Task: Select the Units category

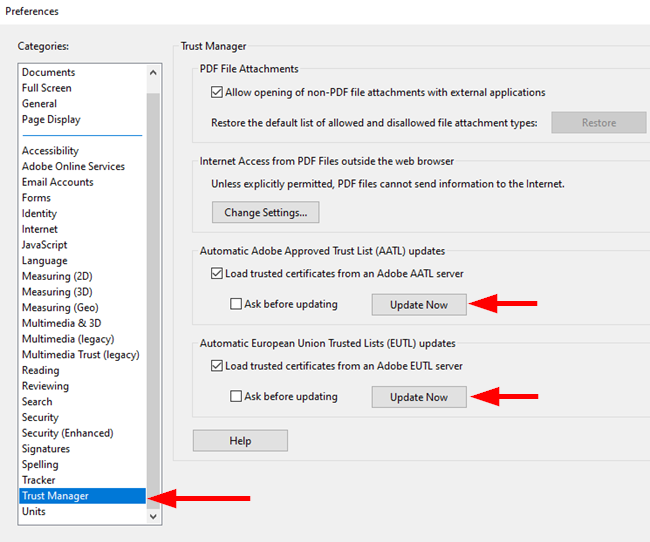Action: [x=34, y=511]
